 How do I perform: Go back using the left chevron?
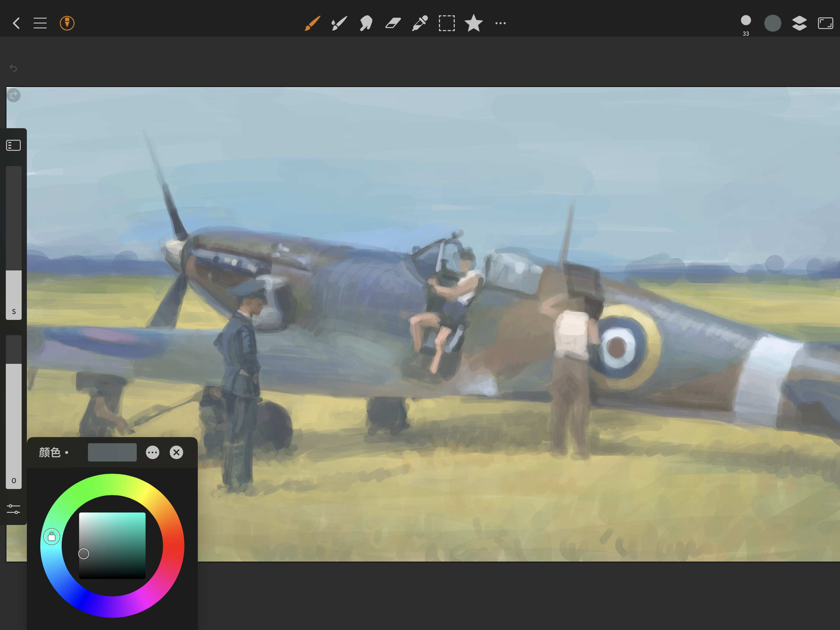(x=16, y=23)
